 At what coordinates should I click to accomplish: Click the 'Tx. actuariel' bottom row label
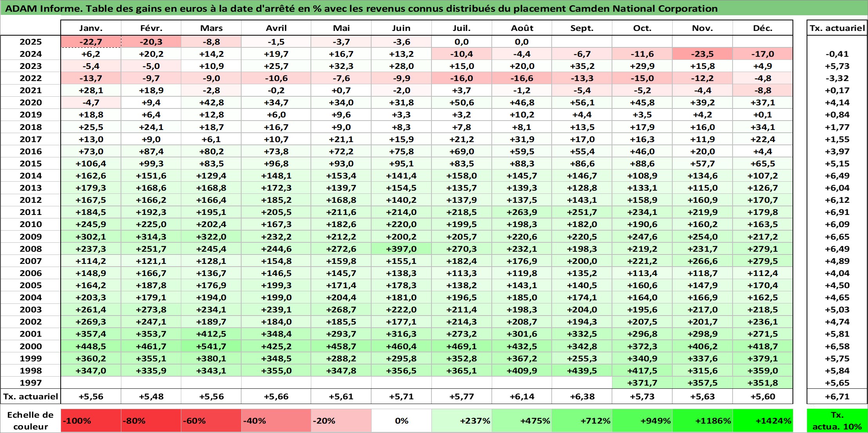click(31, 397)
